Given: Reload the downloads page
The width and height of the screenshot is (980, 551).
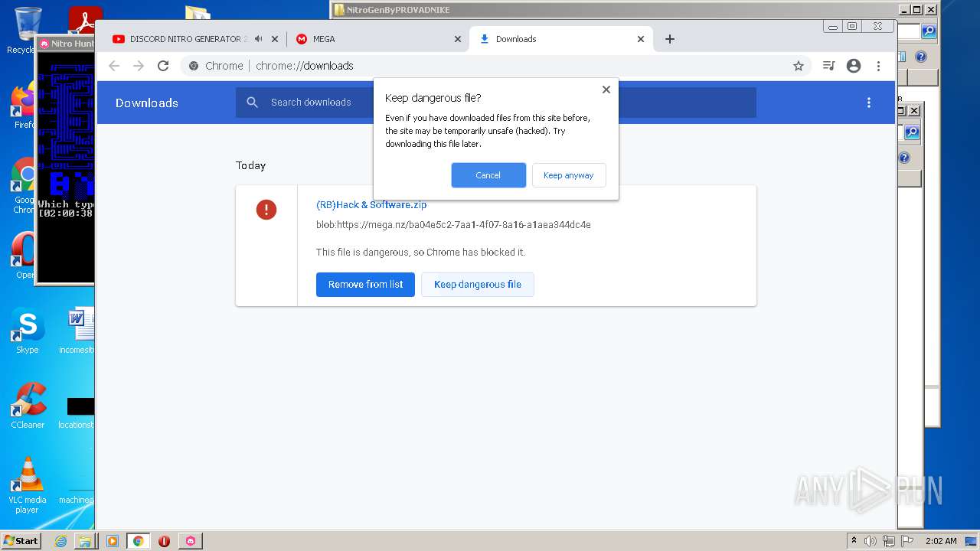Looking at the screenshot, I should pyautogui.click(x=163, y=66).
